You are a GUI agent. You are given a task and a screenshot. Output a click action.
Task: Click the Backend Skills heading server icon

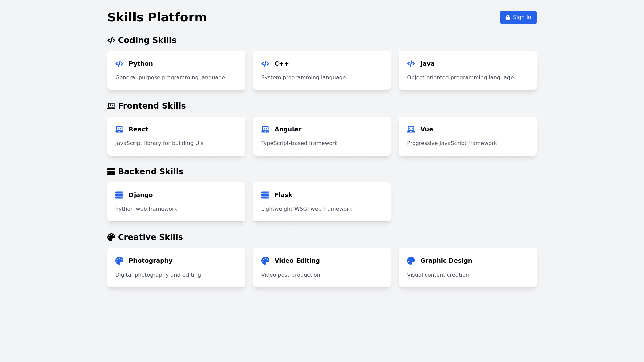tap(111, 172)
